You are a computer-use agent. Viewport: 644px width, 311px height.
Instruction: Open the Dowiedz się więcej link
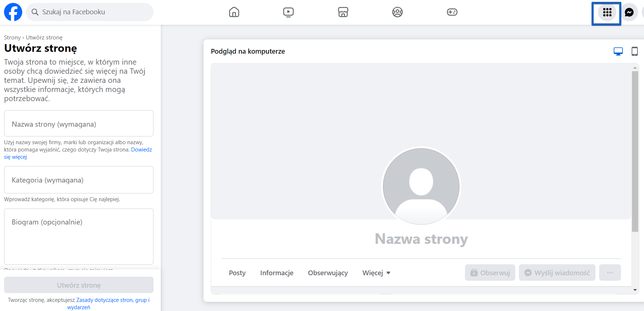(141, 149)
